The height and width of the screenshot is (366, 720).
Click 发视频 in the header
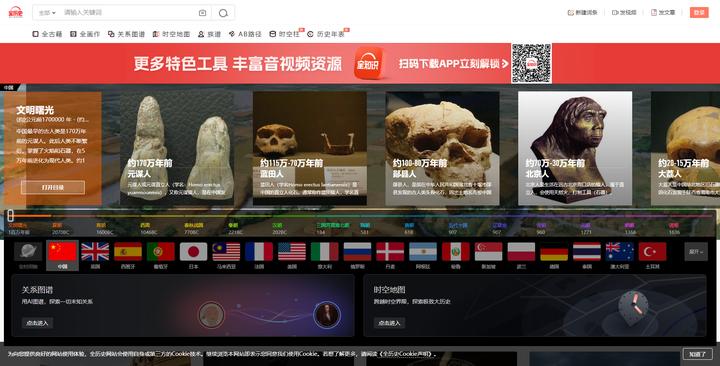[624, 12]
